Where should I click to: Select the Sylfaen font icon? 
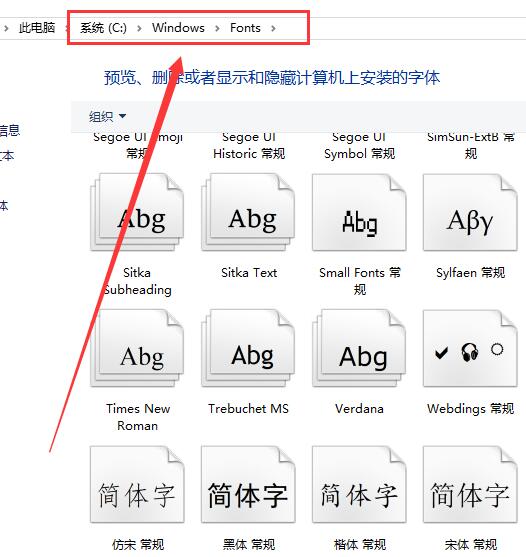pyautogui.click(x=470, y=212)
